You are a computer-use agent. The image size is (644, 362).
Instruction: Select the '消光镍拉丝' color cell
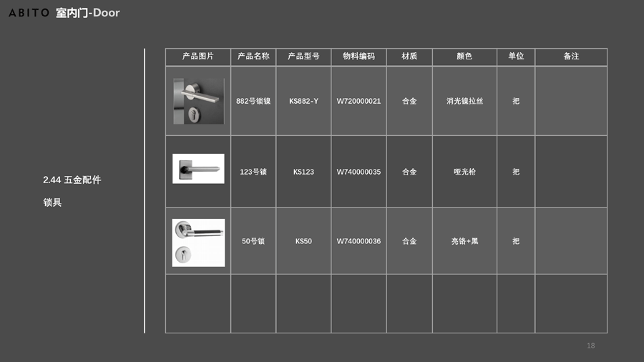click(464, 101)
